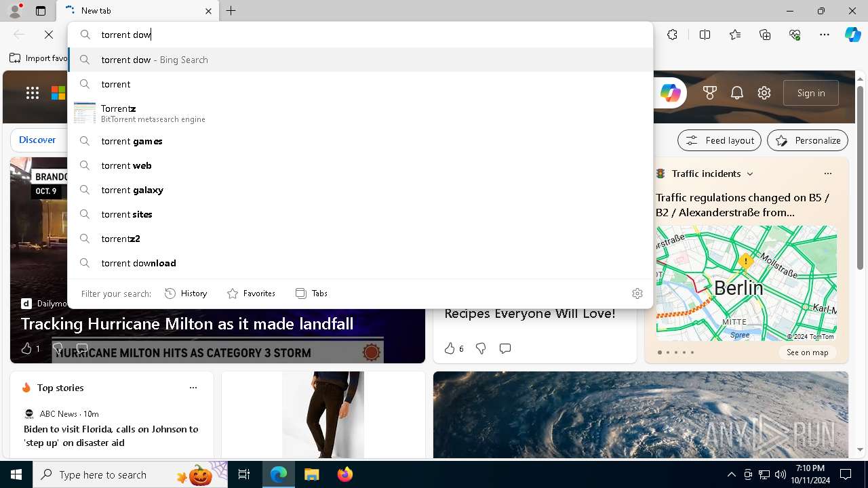Filter search by Favorites
This screenshot has width=868, height=488.
click(251, 293)
